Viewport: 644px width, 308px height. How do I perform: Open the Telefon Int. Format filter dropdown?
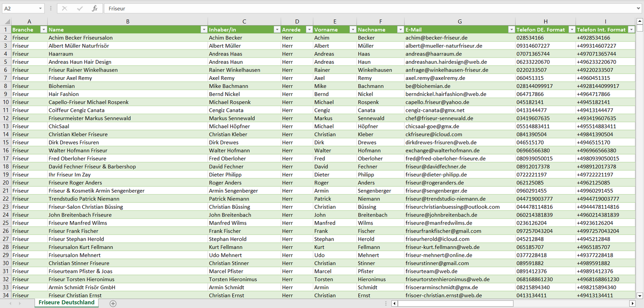coord(631,29)
